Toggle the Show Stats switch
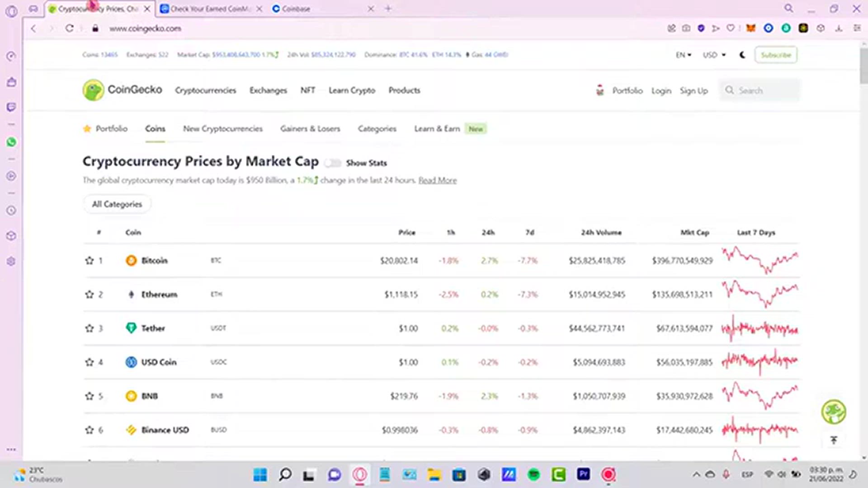 pyautogui.click(x=333, y=163)
